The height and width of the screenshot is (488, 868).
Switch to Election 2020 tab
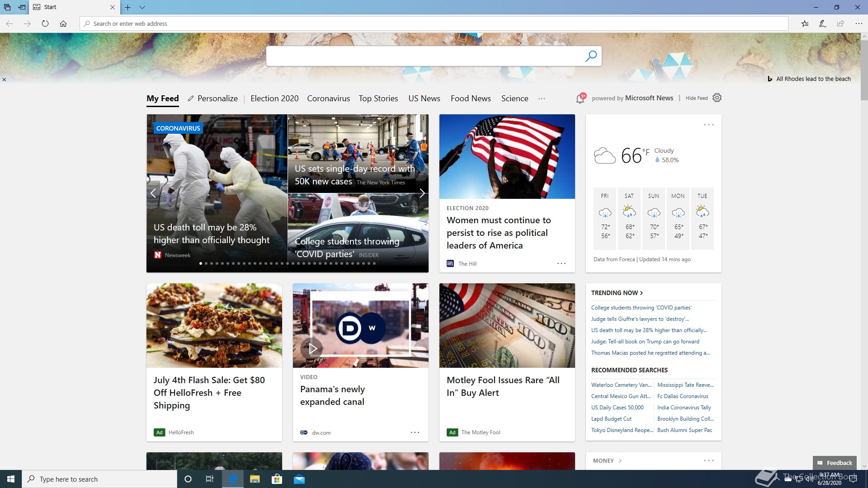(274, 99)
